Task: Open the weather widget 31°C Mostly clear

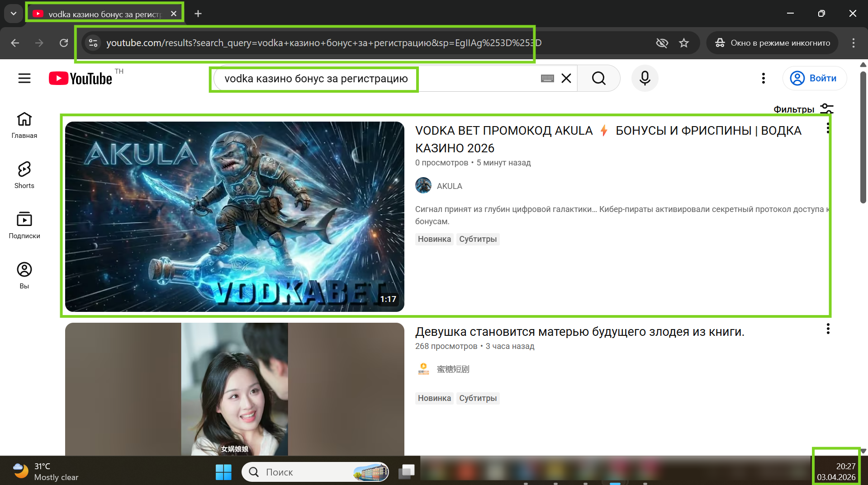Action: point(45,472)
